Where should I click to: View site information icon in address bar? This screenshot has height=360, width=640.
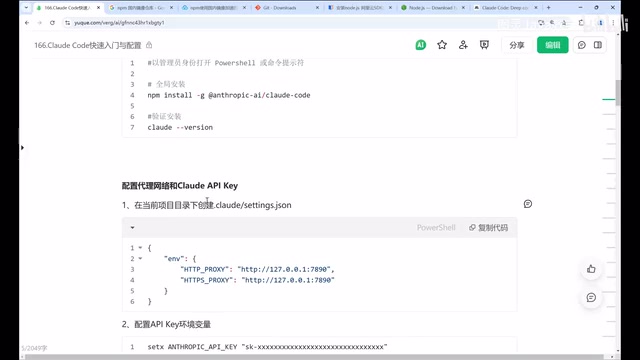[x=67, y=23]
